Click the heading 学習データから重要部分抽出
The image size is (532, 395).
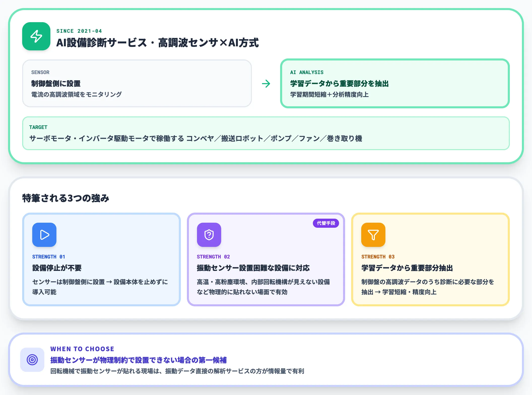coord(407,268)
